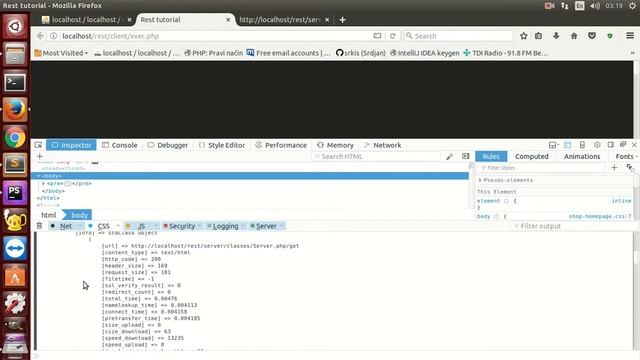Open srkis (Srdjan) GitHub bookmark
This screenshot has height=360, width=640.
361,53
